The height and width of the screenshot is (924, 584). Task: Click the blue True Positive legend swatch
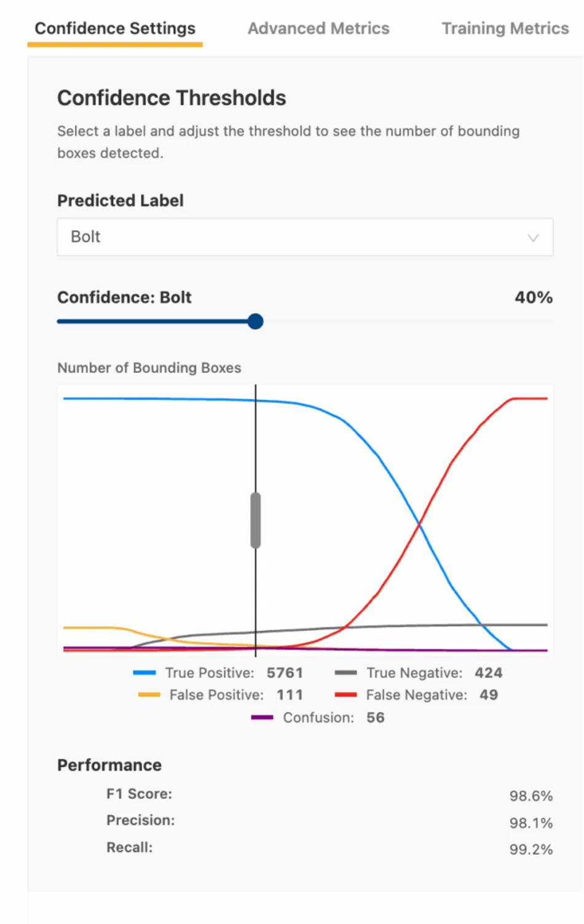[x=144, y=673]
